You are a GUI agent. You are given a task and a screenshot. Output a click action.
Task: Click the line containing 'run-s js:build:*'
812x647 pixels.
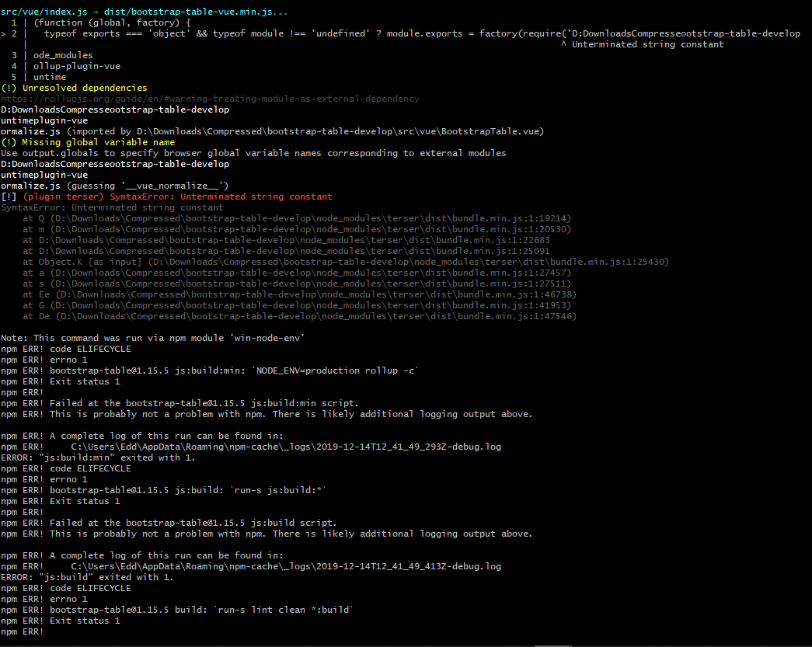coord(164,490)
